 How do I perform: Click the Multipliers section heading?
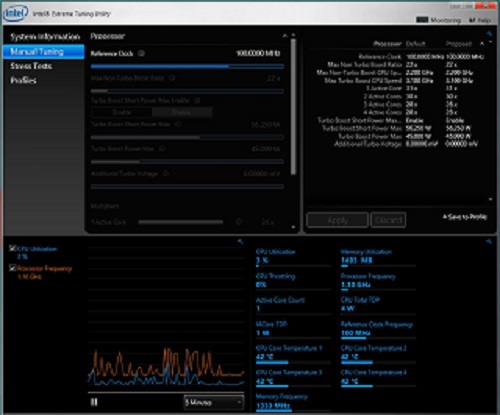point(105,206)
